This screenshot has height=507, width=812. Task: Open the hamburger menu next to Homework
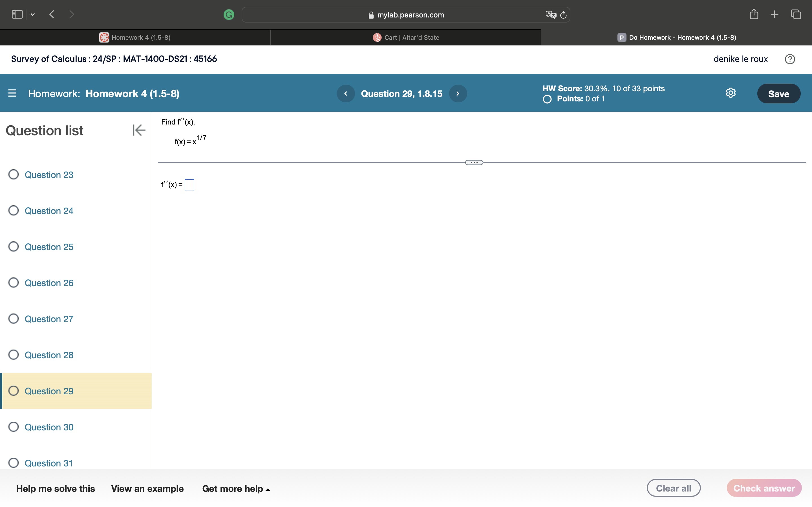12,93
